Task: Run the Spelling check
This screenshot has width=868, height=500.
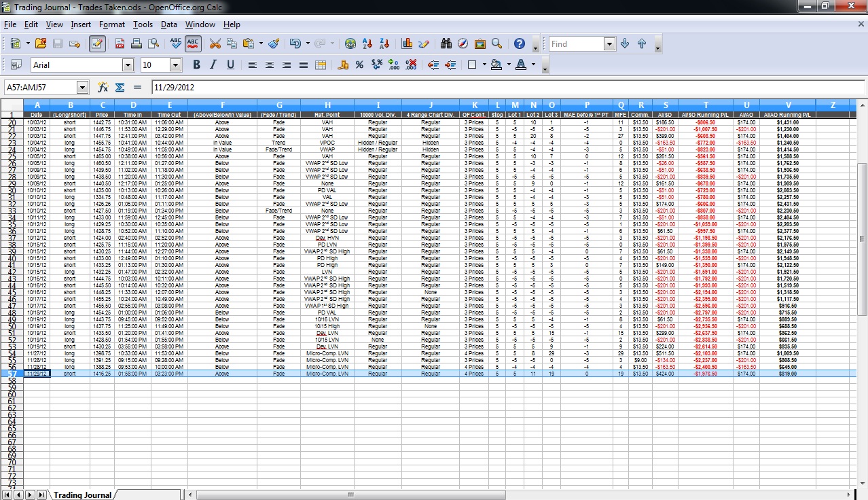Action: click(176, 43)
